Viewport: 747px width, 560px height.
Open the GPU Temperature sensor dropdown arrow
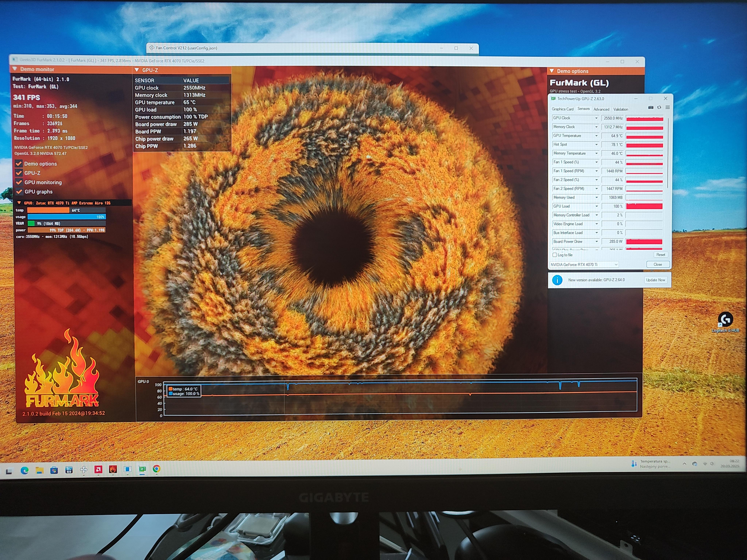(x=596, y=136)
